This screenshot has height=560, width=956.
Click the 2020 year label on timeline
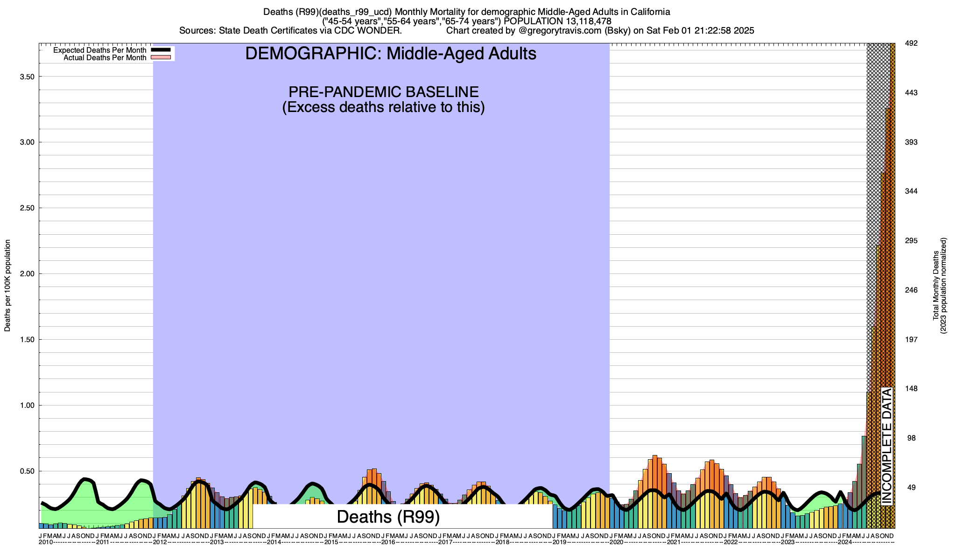(x=616, y=542)
